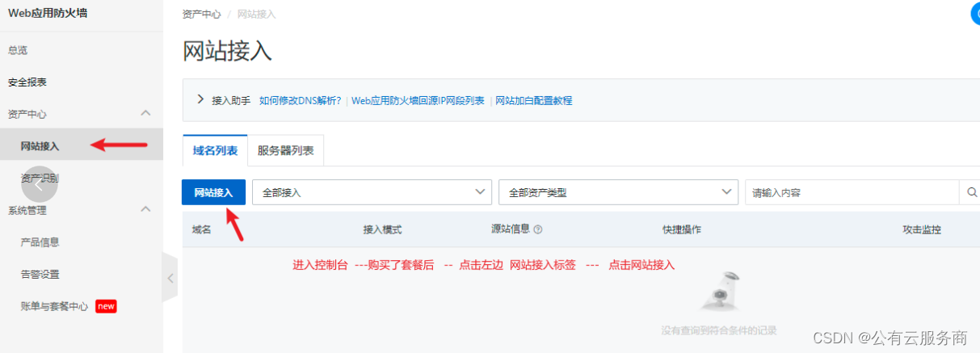This screenshot has width=980, height=353.
Task: Switch to the 域名列表 tab
Action: pos(215,150)
